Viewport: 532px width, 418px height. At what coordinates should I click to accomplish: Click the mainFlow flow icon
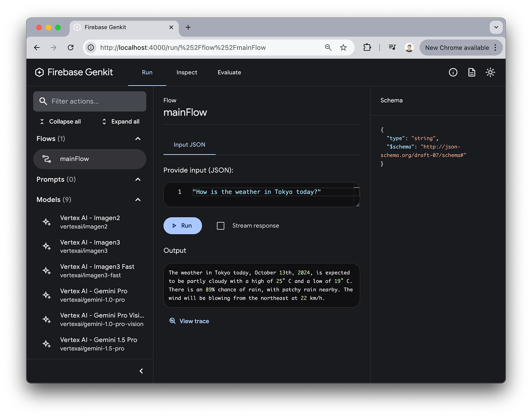tap(46, 159)
